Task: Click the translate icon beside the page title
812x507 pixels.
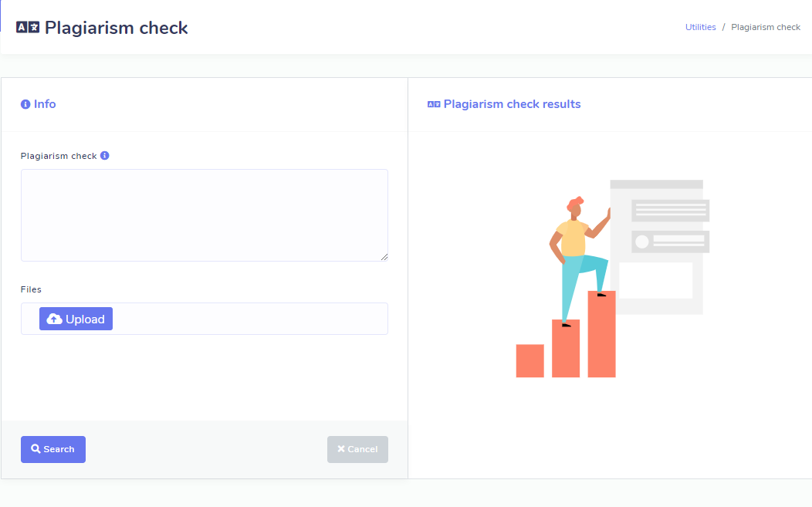Action: (x=28, y=27)
